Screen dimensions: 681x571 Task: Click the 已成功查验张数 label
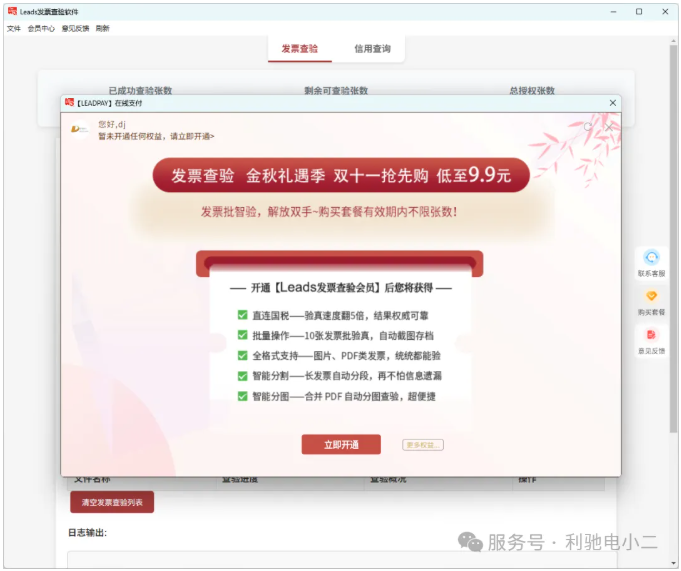point(140,90)
